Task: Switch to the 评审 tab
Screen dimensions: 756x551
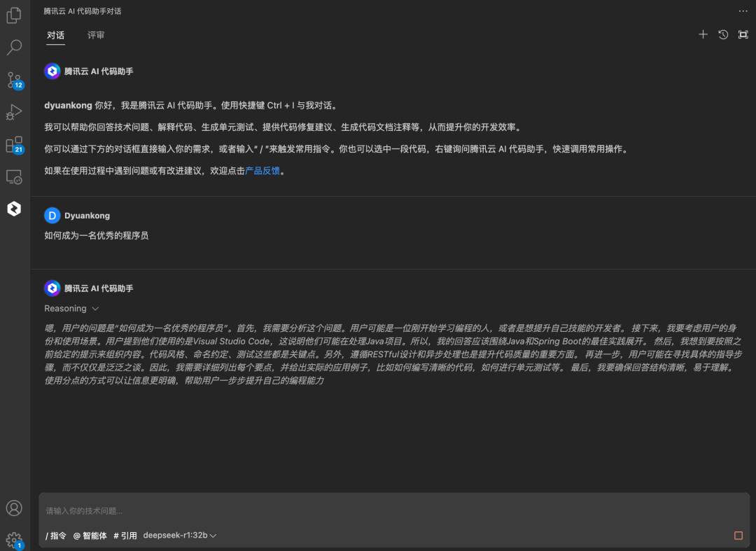Action: tap(95, 35)
